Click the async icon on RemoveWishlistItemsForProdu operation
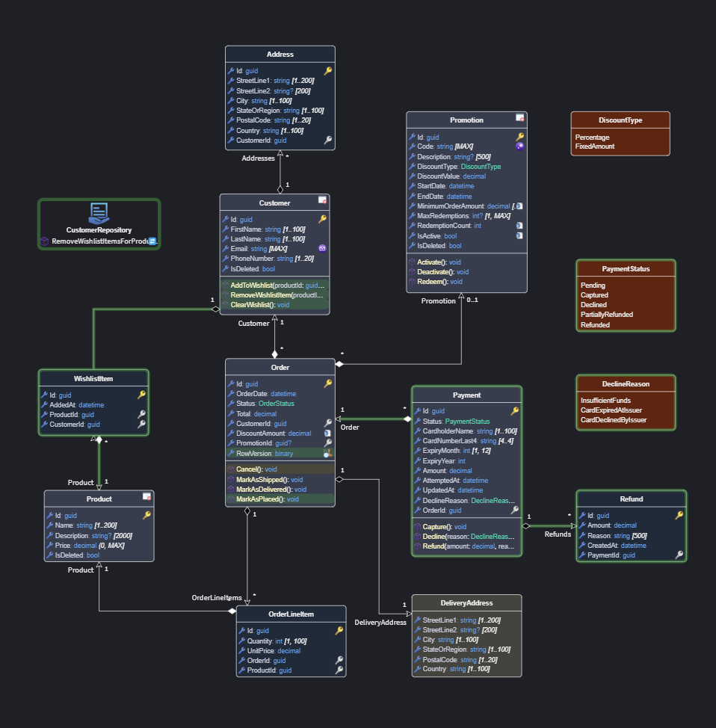 tap(152, 241)
